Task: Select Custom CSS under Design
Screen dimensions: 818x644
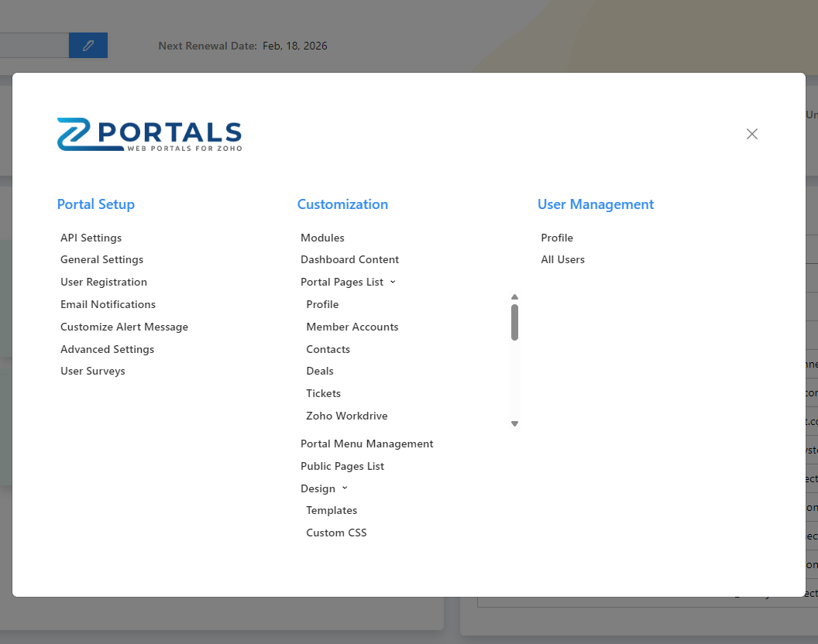Action: tap(336, 533)
